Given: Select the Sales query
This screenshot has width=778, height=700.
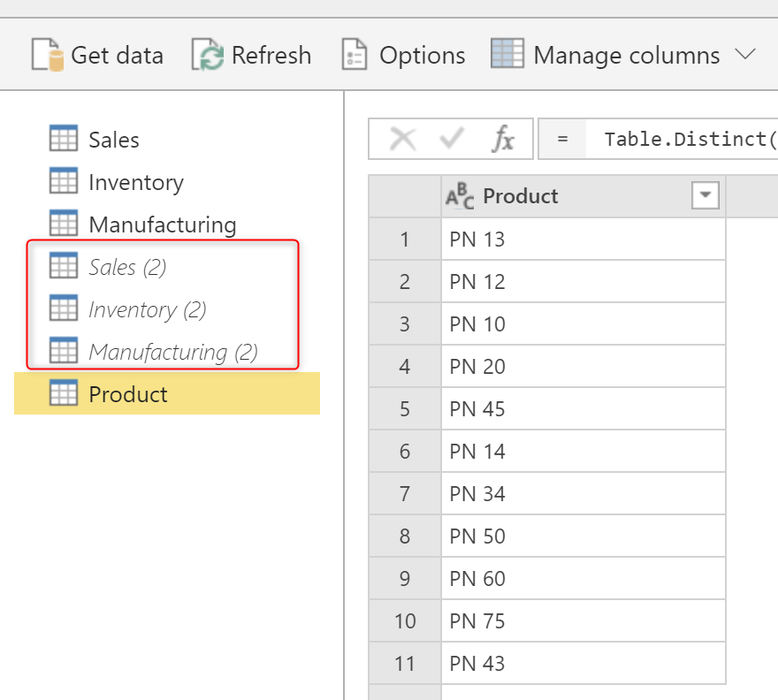Looking at the screenshot, I should click(x=113, y=140).
